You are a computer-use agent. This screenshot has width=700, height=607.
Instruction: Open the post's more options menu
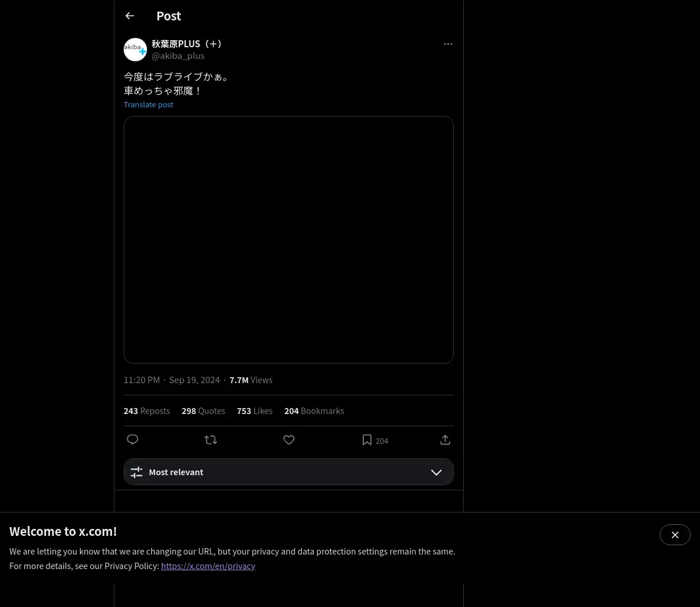pos(448,44)
